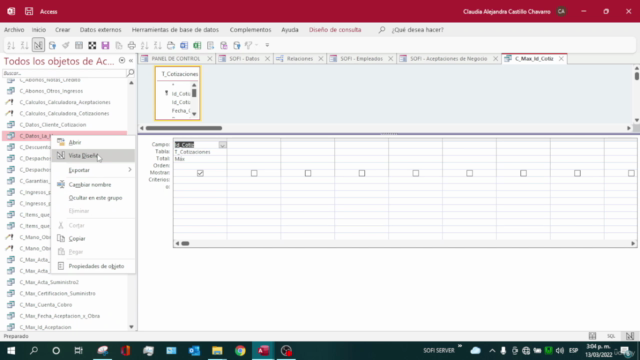Choose Ocultar en este grupo

tap(93, 198)
